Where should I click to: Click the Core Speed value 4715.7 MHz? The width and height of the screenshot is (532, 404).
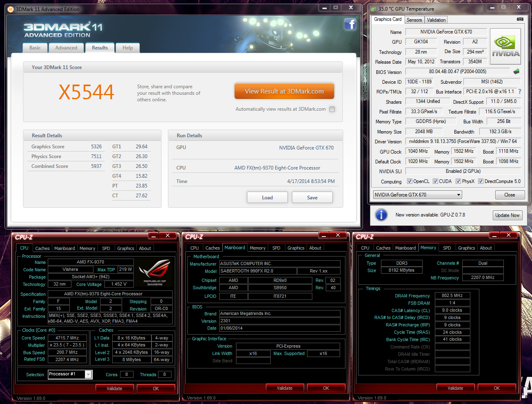67,338
